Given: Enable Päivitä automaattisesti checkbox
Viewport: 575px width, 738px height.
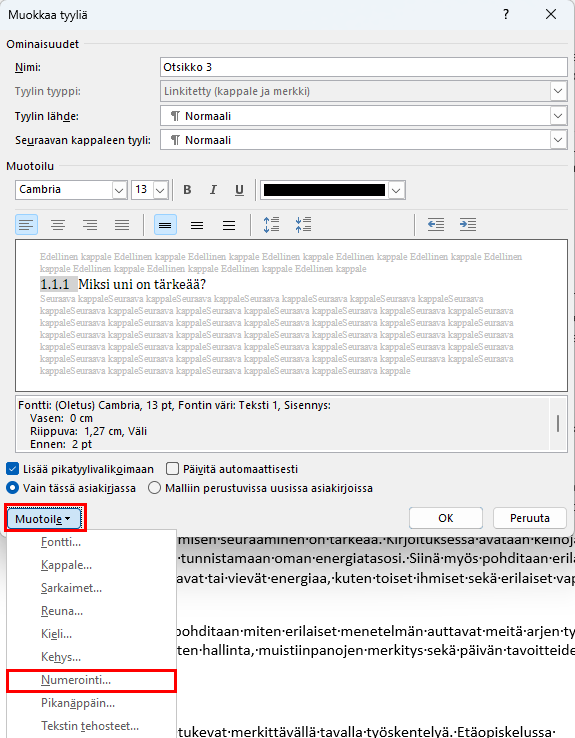Looking at the screenshot, I should point(173,469).
